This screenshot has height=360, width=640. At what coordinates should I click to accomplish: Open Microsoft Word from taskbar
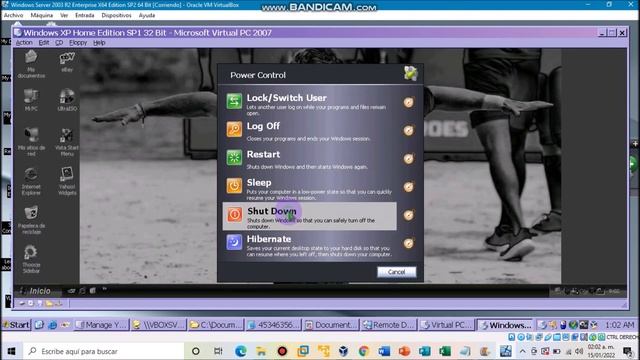(x=384, y=351)
